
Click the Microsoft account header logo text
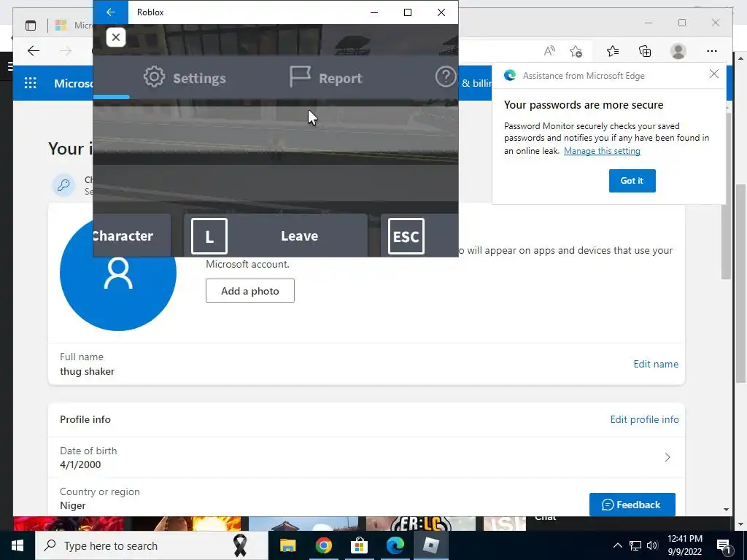(74, 83)
